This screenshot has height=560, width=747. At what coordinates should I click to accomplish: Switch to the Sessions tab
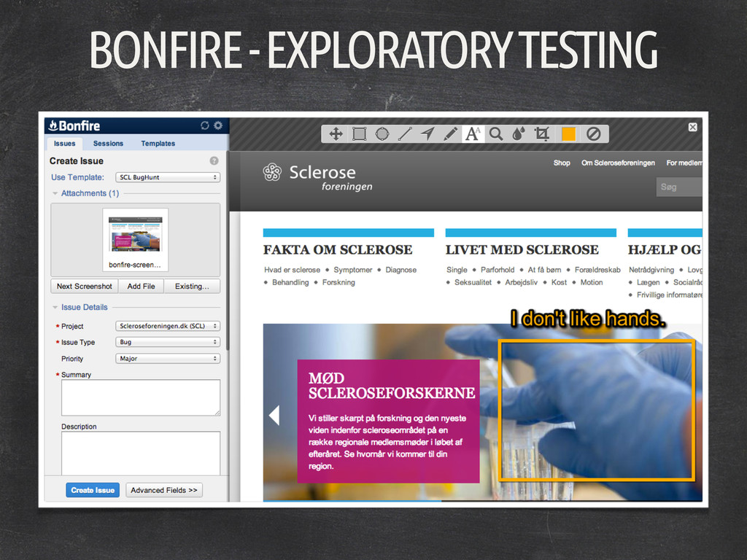click(108, 144)
